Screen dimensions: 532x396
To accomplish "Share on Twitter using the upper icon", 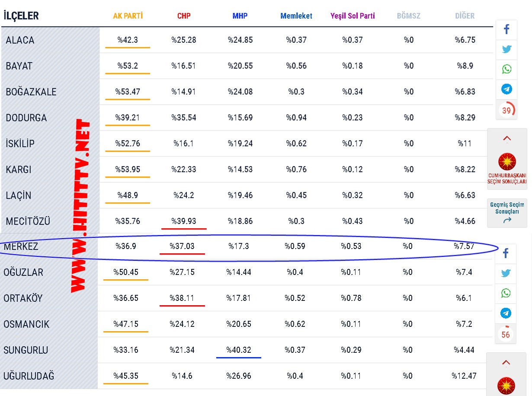I will pos(506,49).
